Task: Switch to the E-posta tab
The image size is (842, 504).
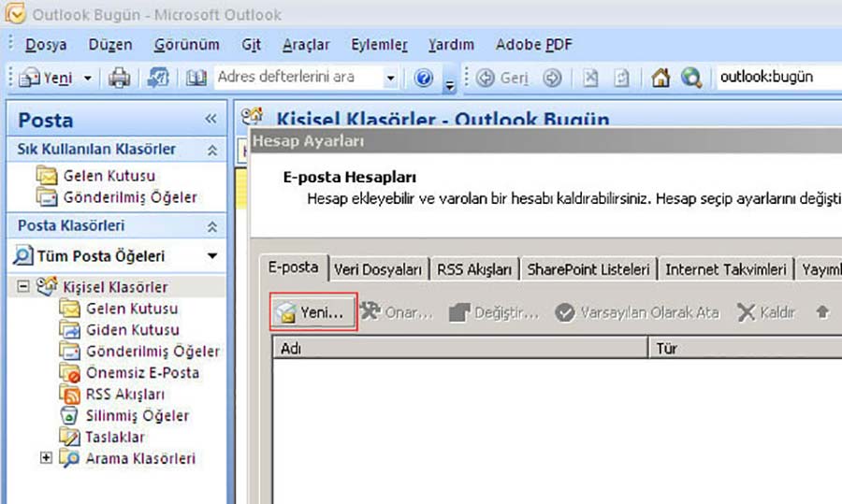Action: (x=293, y=267)
